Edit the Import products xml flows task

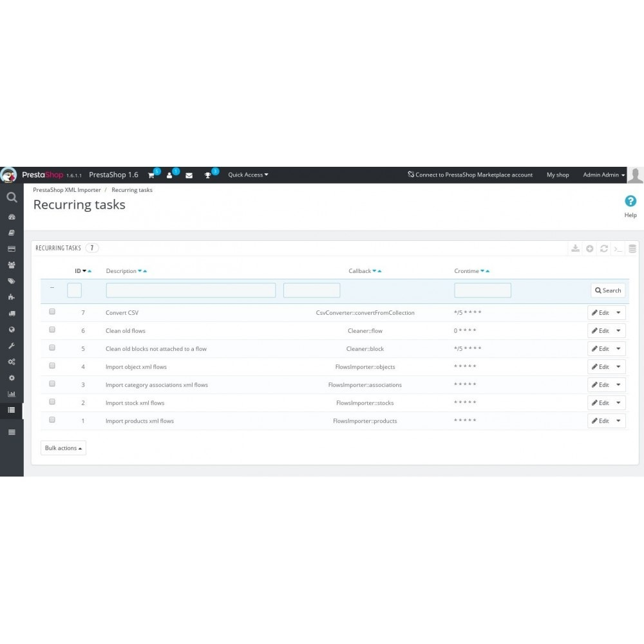point(600,421)
